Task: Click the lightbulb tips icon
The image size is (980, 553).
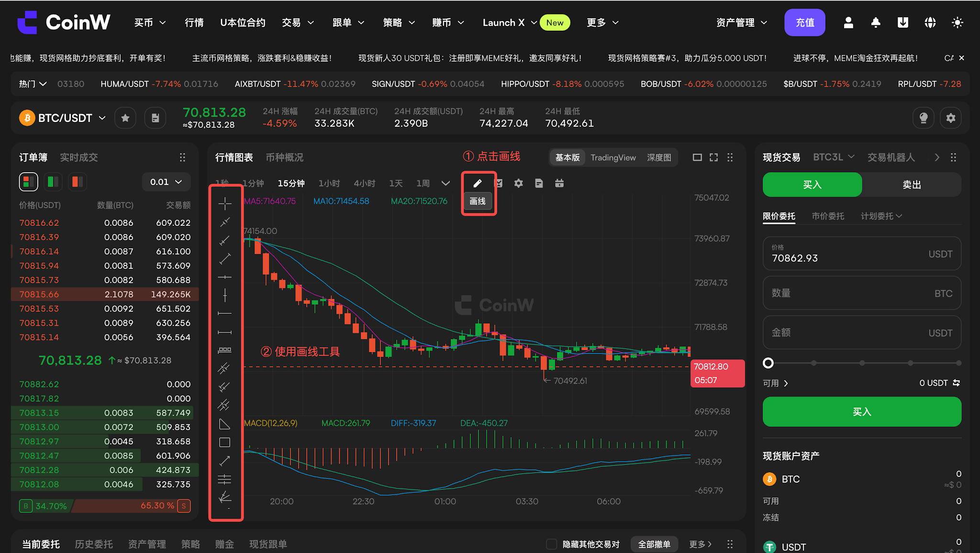Action: pos(924,118)
